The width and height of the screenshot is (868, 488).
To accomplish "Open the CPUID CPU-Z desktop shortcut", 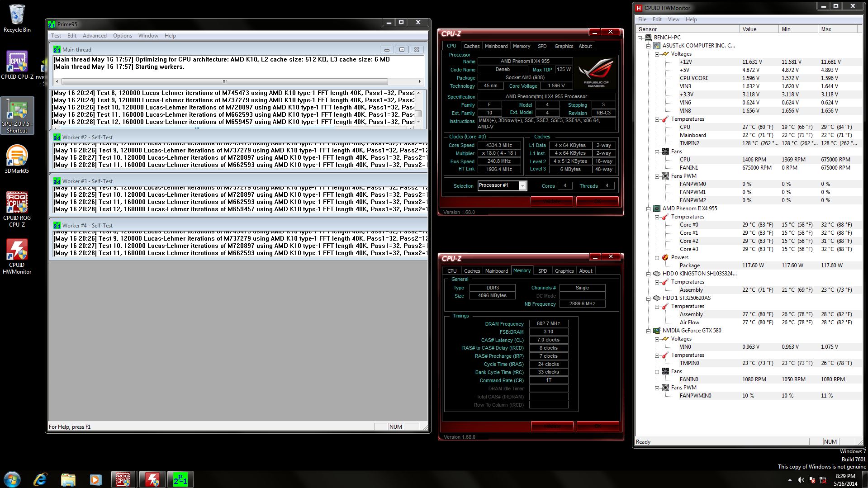I will (17, 65).
